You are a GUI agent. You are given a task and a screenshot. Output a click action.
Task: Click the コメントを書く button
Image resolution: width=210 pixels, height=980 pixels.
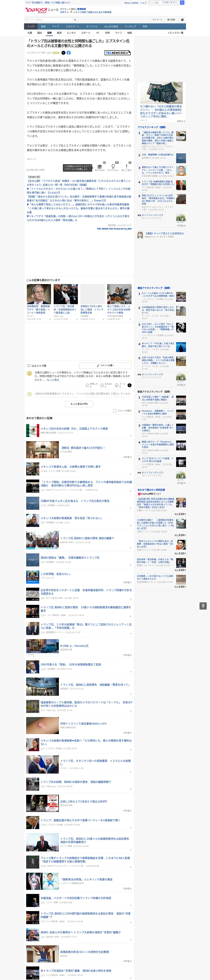(105, 365)
